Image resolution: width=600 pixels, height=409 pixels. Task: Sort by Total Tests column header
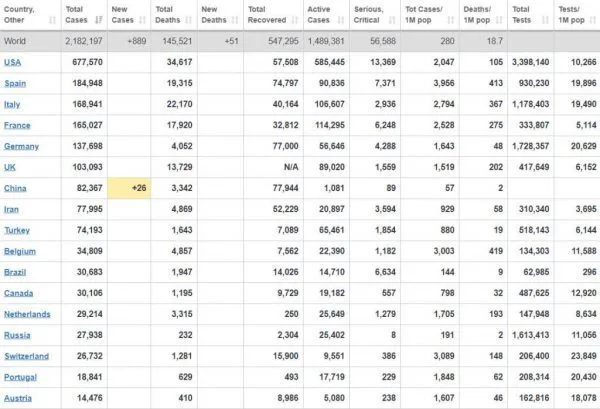coord(521,15)
